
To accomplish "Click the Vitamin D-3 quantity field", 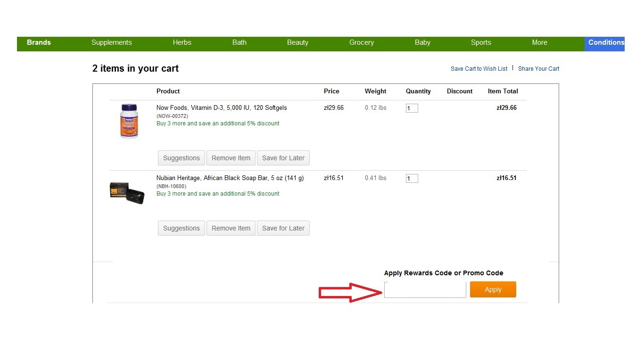I will [x=412, y=108].
